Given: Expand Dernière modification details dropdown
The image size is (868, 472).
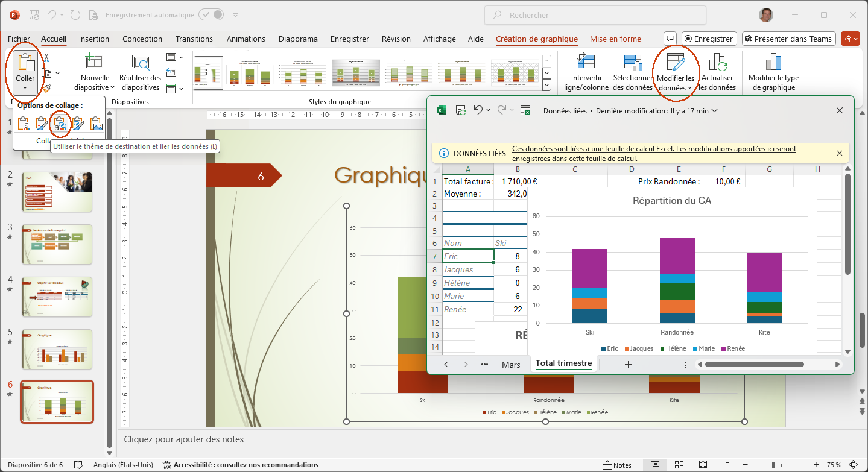Looking at the screenshot, I should [714, 111].
